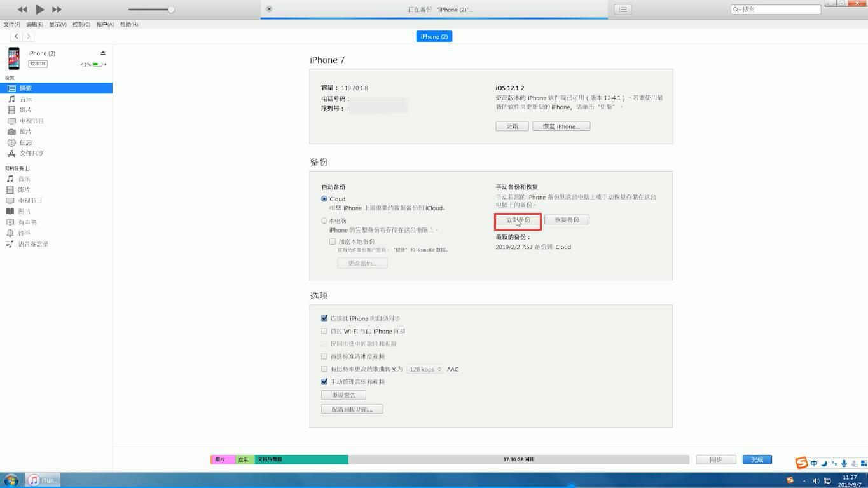
Task: Click the blue 完成 done button
Action: click(x=757, y=459)
